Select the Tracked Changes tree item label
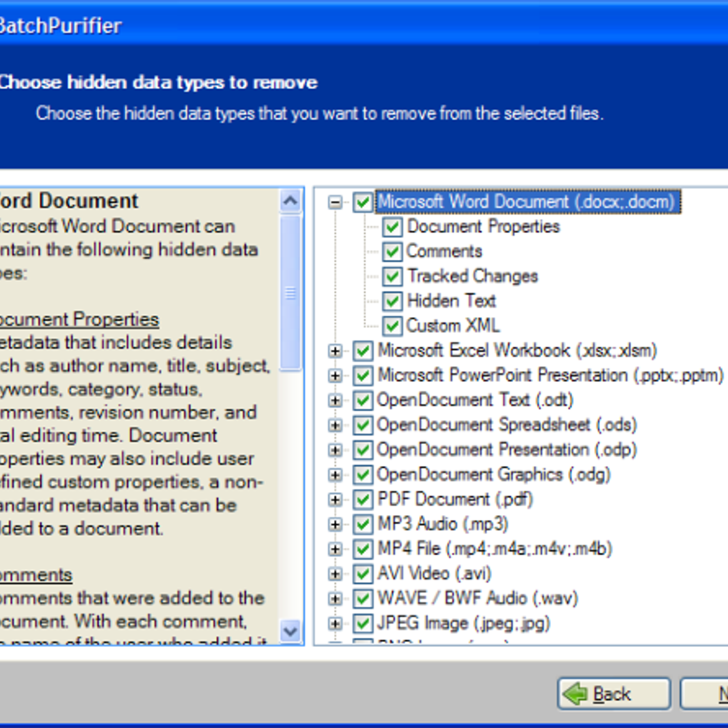728x728 pixels. pos(473,276)
